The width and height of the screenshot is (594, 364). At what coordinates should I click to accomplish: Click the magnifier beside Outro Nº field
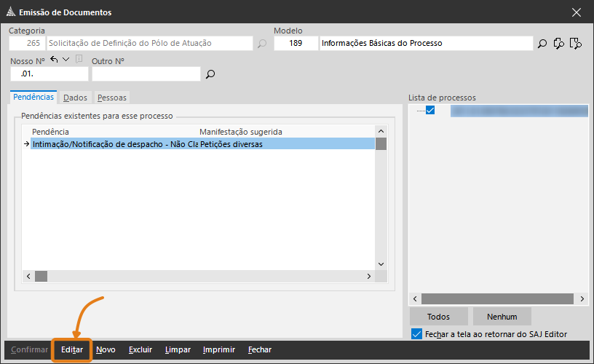pyautogui.click(x=210, y=74)
